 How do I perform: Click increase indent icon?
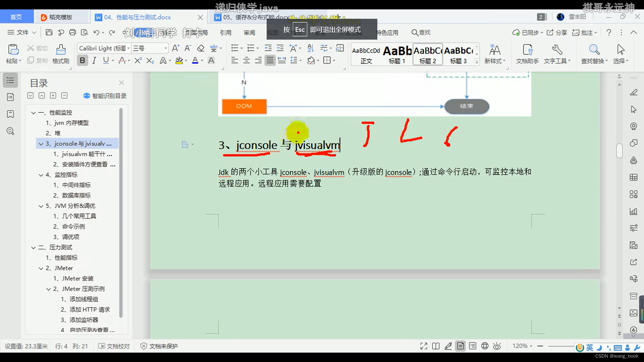click(x=280, y=48)
